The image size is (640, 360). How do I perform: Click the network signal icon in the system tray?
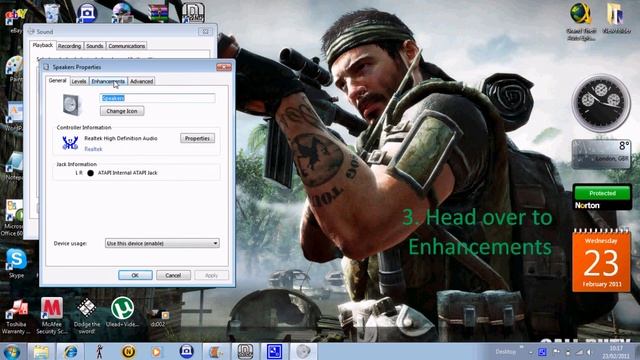coord(579,352)
